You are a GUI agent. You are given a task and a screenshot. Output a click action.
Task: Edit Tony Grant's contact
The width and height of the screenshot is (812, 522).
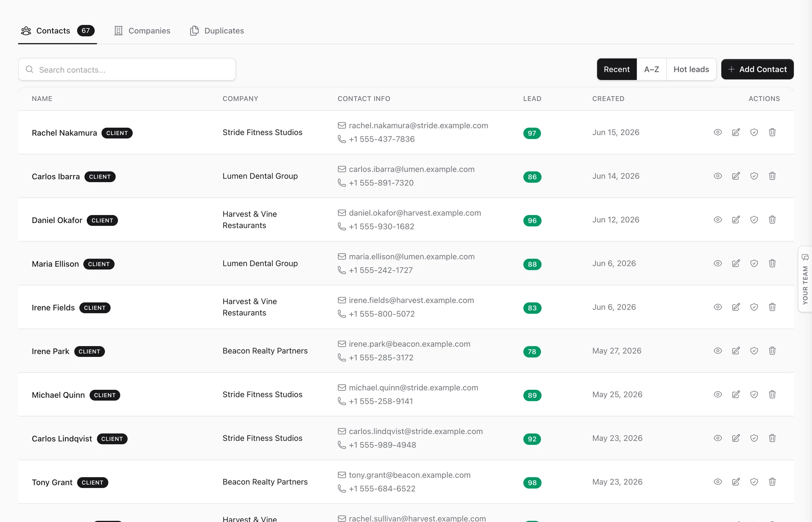pyautogui.click(x=736, y=482)
